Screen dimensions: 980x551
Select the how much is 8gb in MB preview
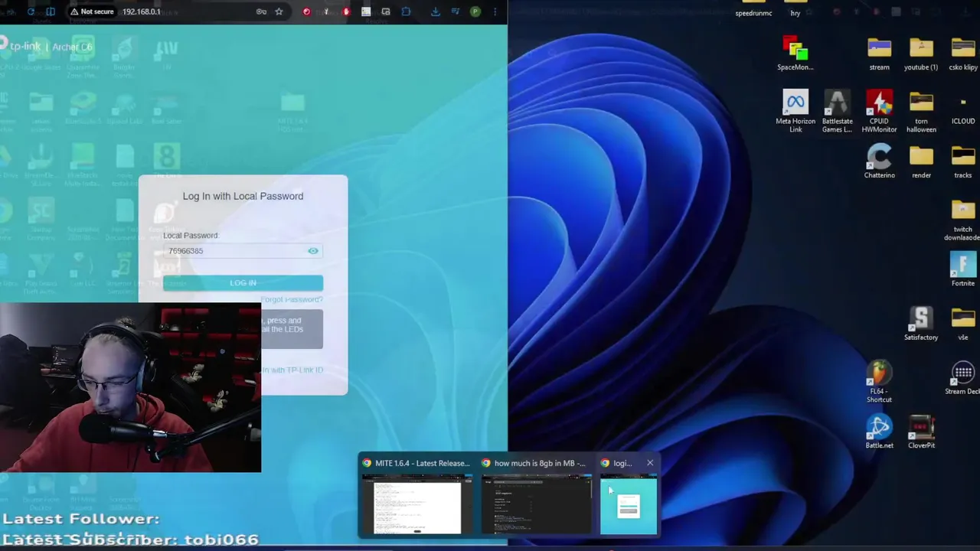[x=537, y=496]
